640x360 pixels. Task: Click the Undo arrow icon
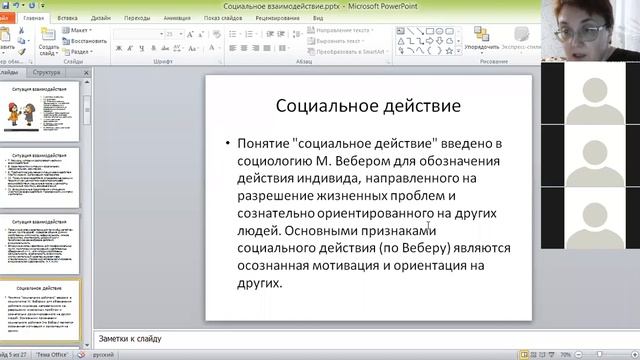[x=16, y=5]
